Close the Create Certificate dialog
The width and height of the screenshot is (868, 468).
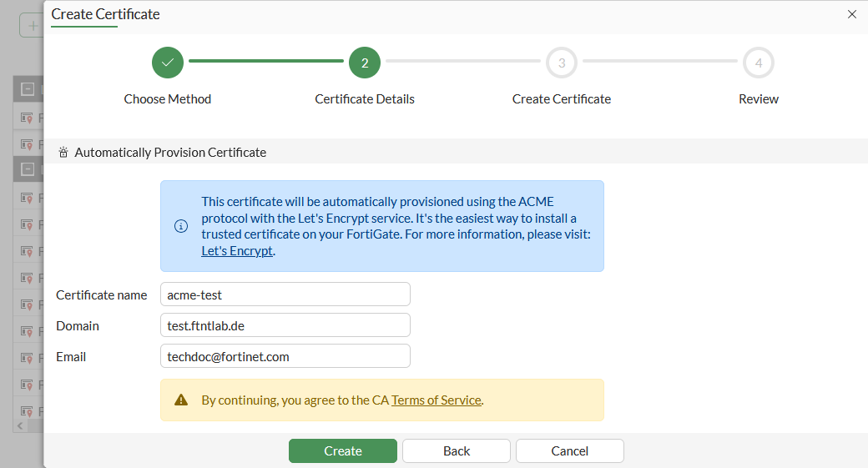(852, 14)
